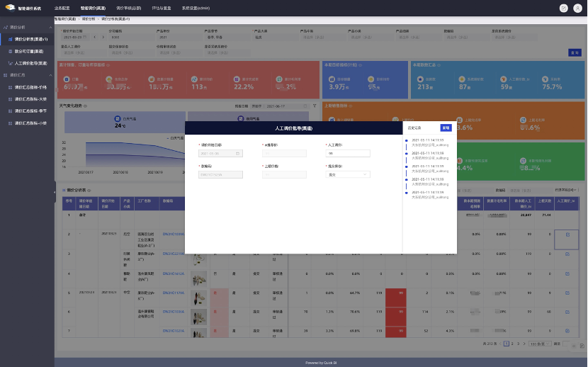Open the 业务配置 top menu
588x367 pixels.
tap(62, 8)
